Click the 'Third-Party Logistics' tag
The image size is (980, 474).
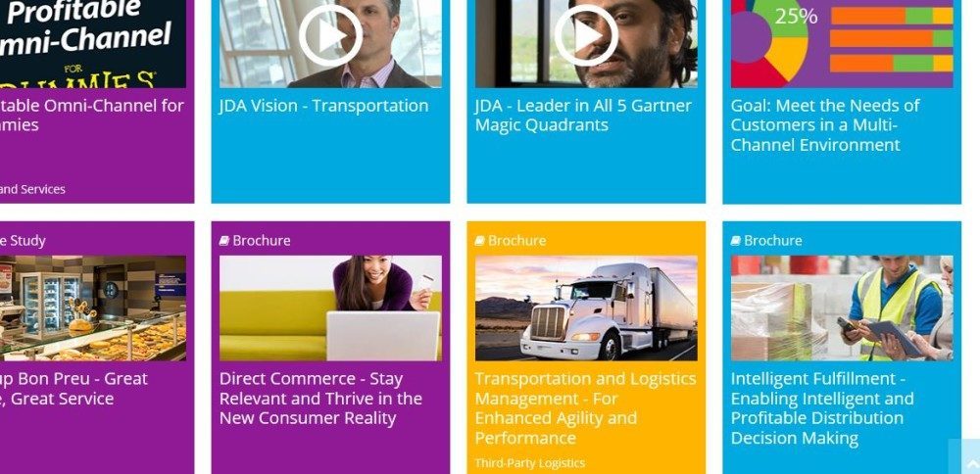(x=530, y=463)
